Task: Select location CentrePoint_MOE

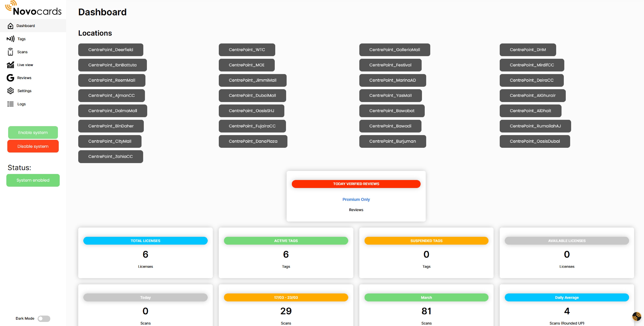Action: tap(247, 65)
